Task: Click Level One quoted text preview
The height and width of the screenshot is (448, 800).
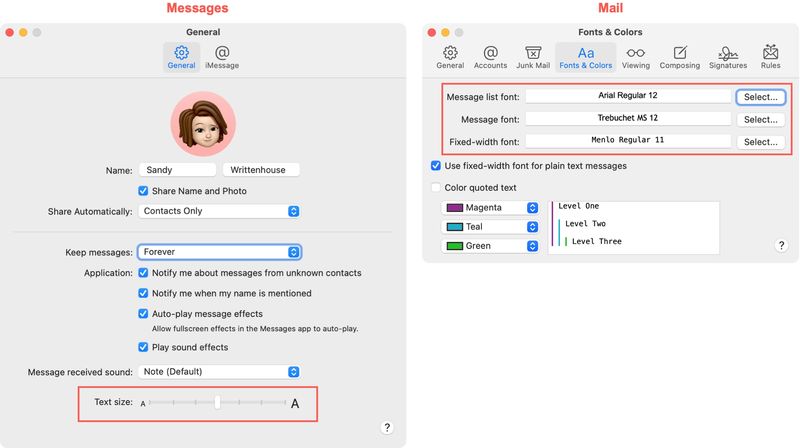Action: (x=579, y=206)
